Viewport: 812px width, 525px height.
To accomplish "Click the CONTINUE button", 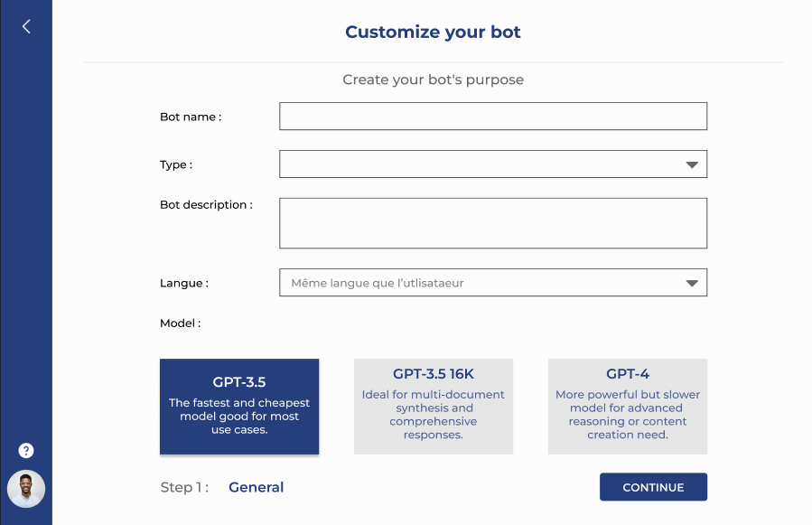I will (654, 487).
